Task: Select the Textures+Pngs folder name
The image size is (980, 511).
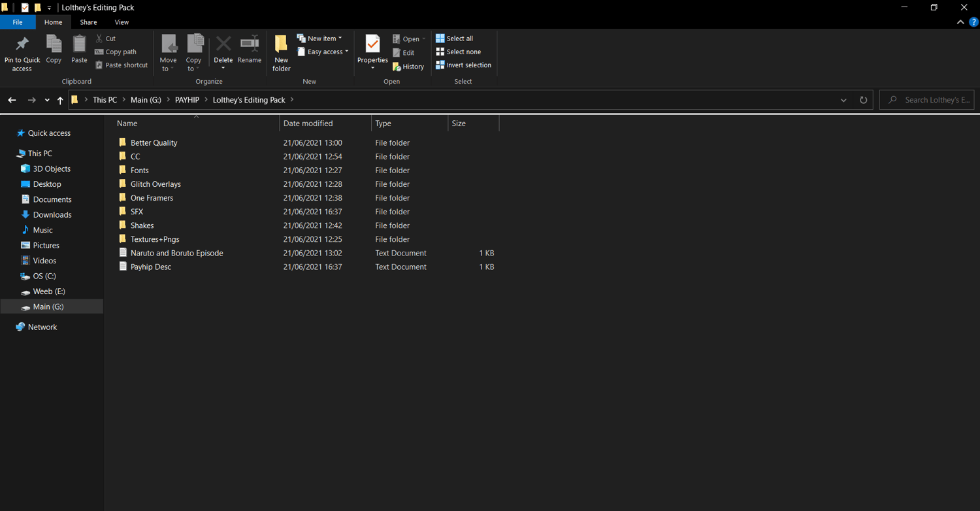Action: (x=155, y=239)
